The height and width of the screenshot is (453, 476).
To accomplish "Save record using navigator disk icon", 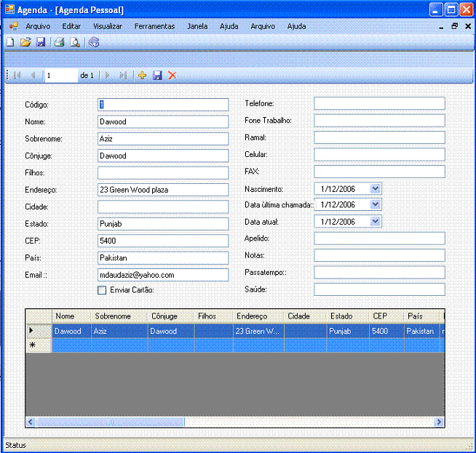I will tap(157, 75).
